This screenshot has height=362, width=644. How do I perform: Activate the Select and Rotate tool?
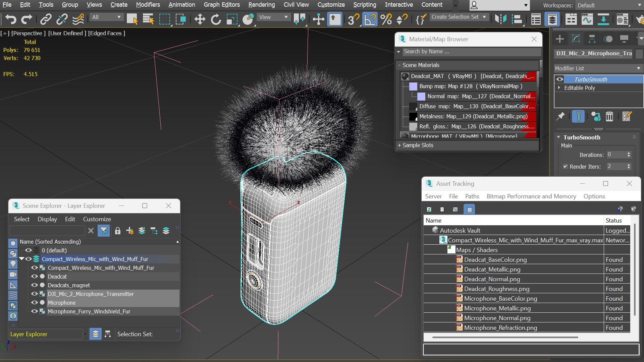[x=216, y=19]
